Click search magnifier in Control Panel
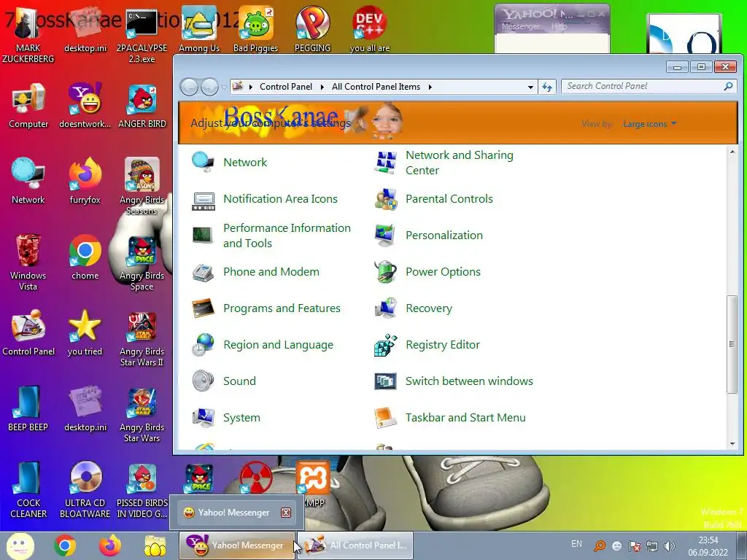 coord(729,86)
